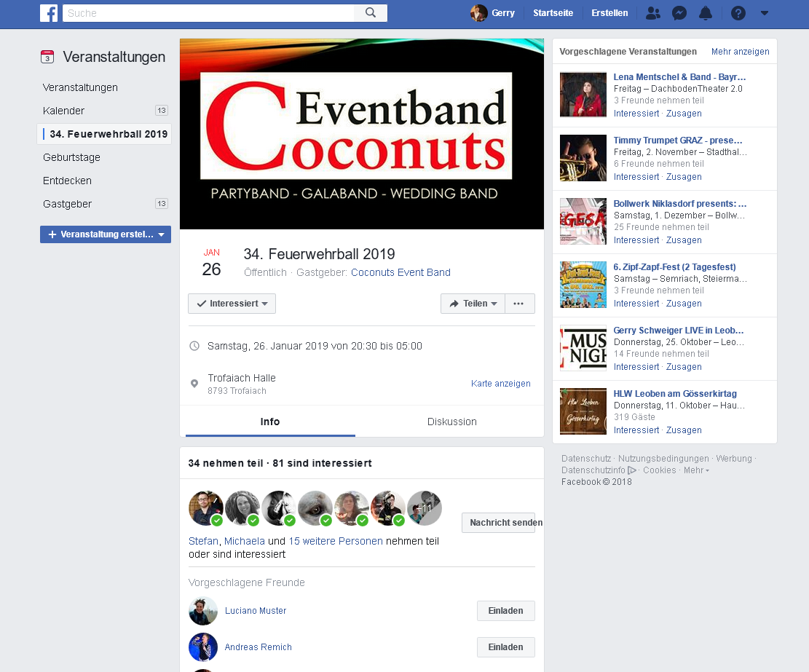Click the clock icon beside event date
This screenshot has height=672, width=809.
(x=194, y=346)
